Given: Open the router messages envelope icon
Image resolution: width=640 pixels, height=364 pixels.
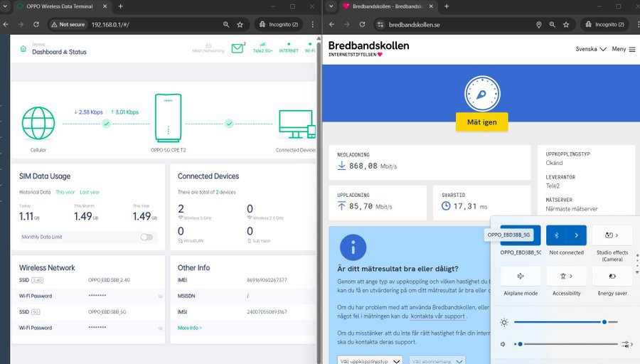Looking at the screenshot, I should tap(238, 49).
